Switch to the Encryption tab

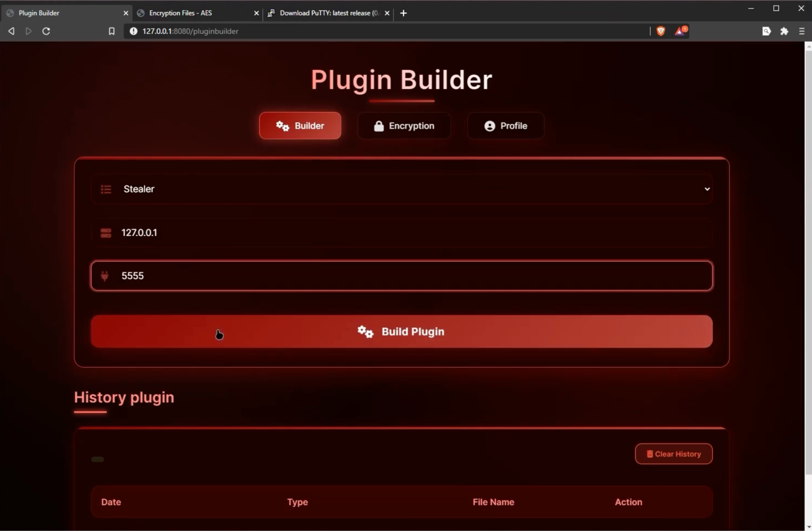pos(404,126)
